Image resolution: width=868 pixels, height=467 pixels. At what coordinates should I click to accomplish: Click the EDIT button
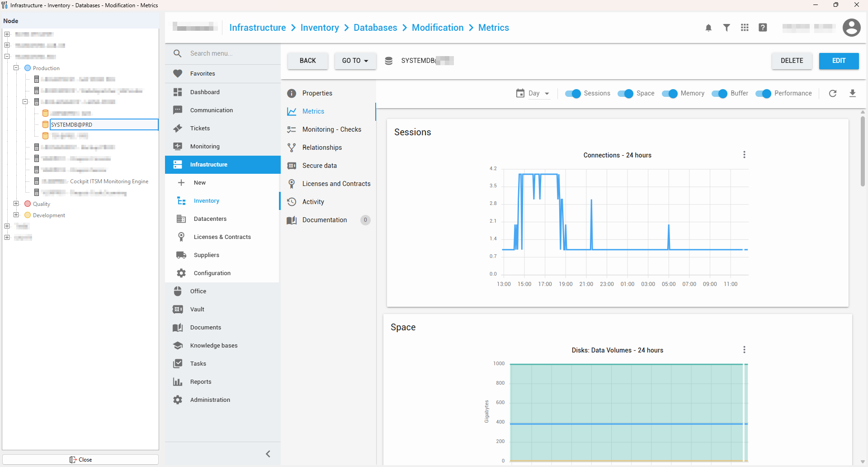[x=839, y=61]
